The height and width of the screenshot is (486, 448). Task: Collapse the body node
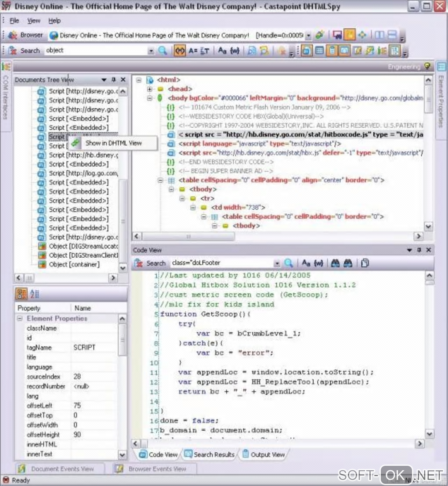149,98
